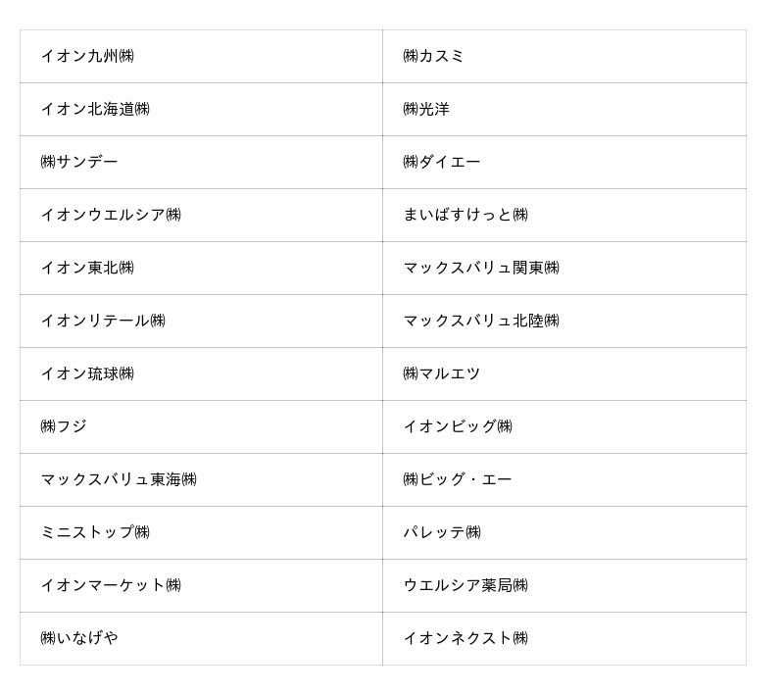Click the イオン東北㈱ company name
The height and width of the screenshot is (695, 784).
click(x=87, y=268)
